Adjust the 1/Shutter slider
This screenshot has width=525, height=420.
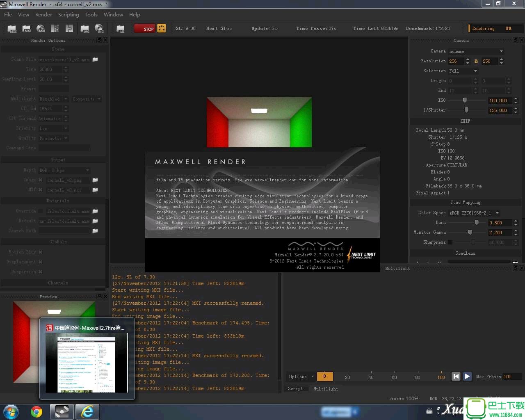tap(467, 110)
